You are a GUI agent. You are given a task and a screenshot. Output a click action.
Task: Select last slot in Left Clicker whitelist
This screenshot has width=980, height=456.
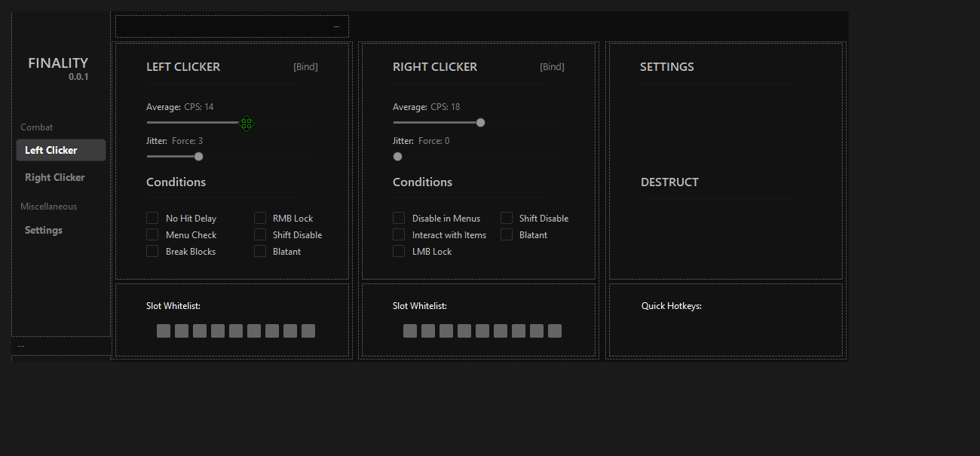[x=308, y=331]
